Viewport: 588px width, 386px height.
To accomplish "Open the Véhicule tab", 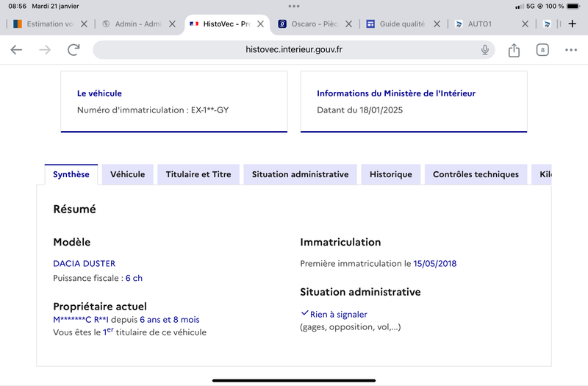I will click(x=127, y=174).
